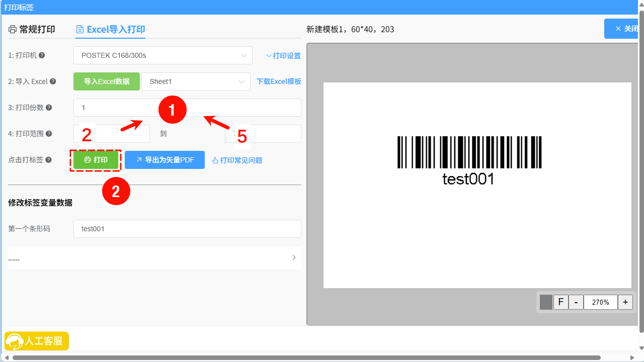644x362 pixels.
Task: Open the Sheet1 worksheet dropdown
Action: [196, 81]
